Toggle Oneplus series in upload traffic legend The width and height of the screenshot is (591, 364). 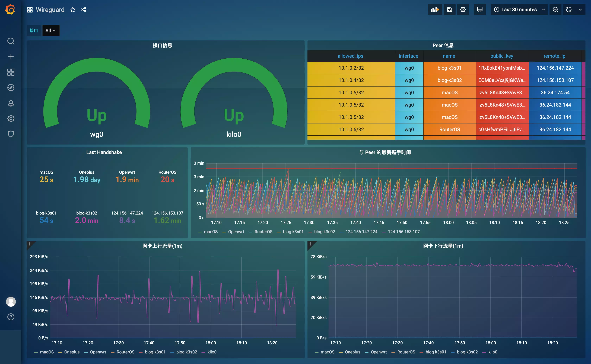(72, 352)
